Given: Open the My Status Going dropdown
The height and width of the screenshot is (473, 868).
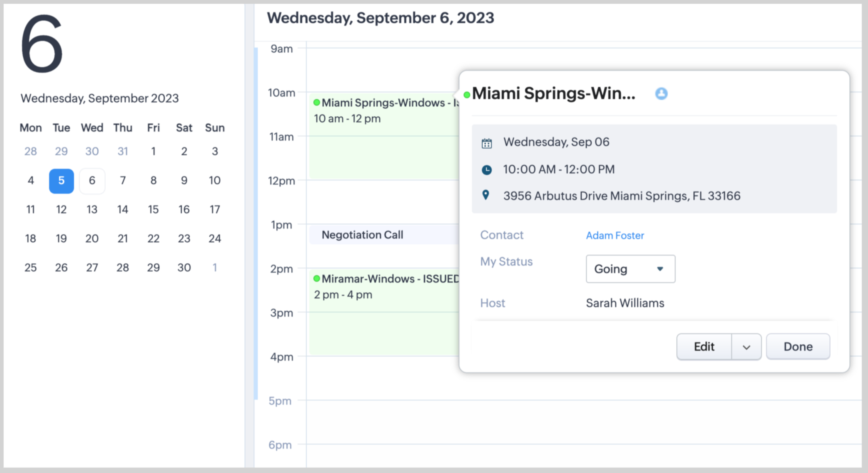Looking at the screenshot, I should 630,269.
